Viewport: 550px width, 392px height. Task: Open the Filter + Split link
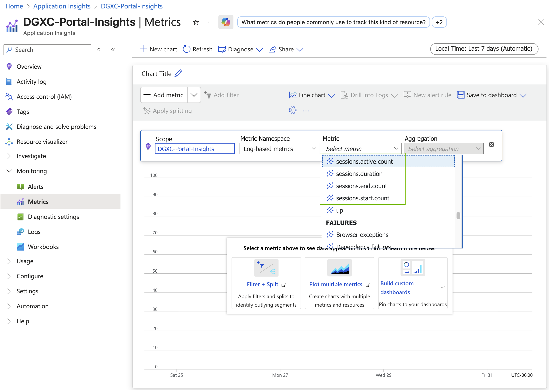pyautogui.click(x=263, y=284)
